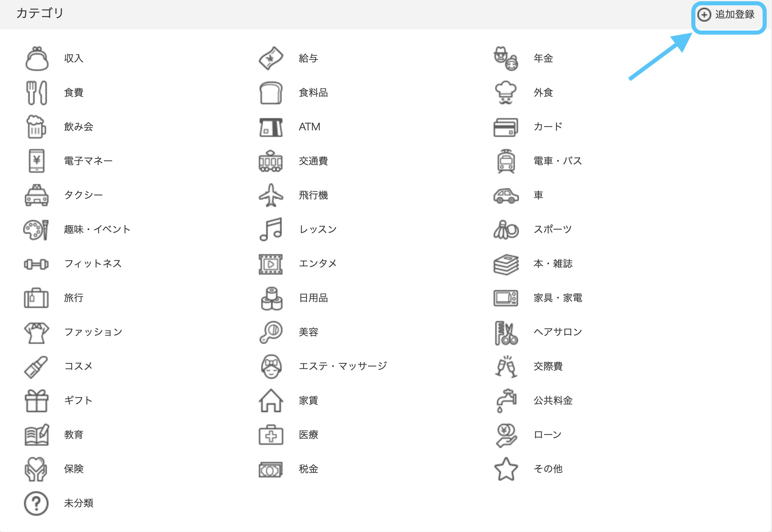Choose the エステ・マッサージ category label
This screenshot has width=772, height=532.
coord(342,366)
